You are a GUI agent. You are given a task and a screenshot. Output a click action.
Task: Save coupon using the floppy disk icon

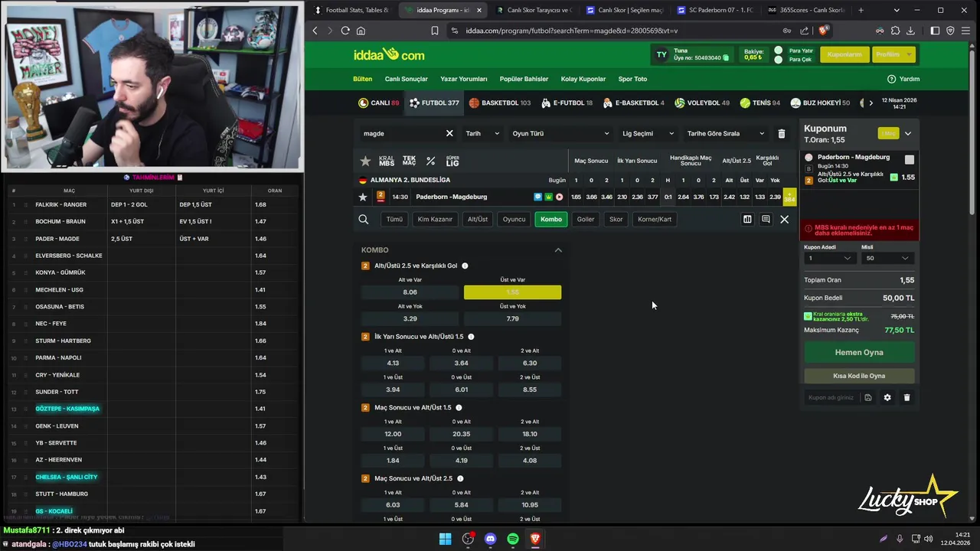tap(868, 398)
